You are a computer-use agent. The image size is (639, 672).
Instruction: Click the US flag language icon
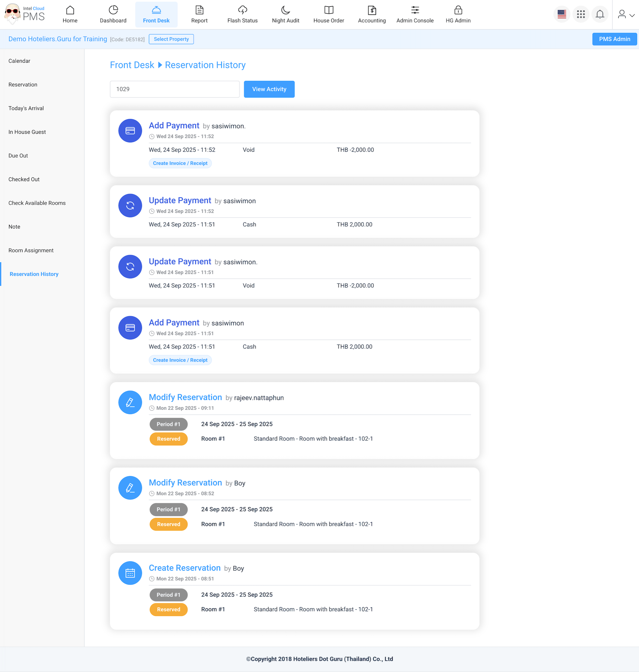(x=561, y=14)
